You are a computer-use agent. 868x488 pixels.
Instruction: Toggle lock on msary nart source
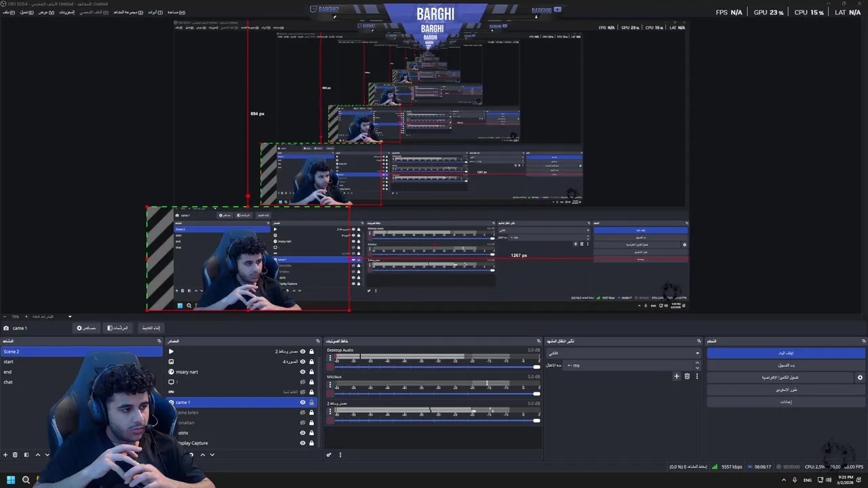tap(312, 371)
